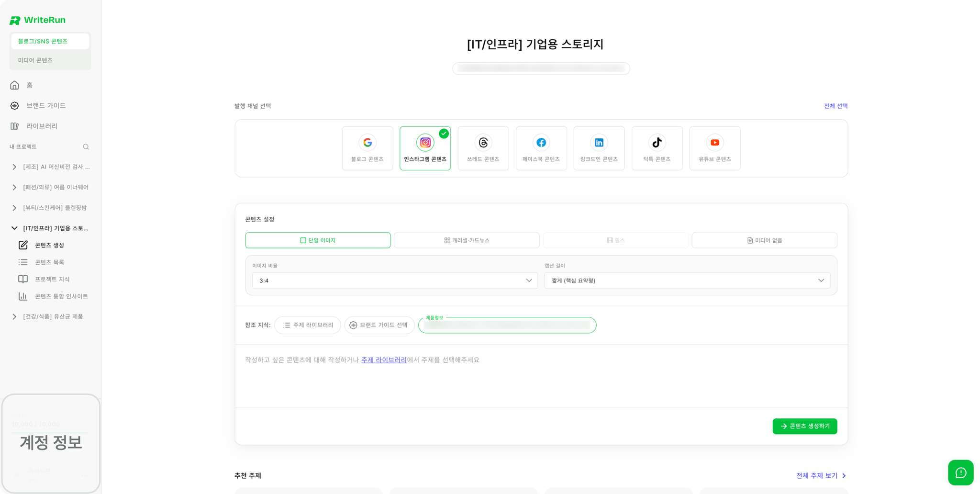The width and height of the screenshot is (980, 494).
Task: Click the 제품정보 reference field
Action: point(507,326)
